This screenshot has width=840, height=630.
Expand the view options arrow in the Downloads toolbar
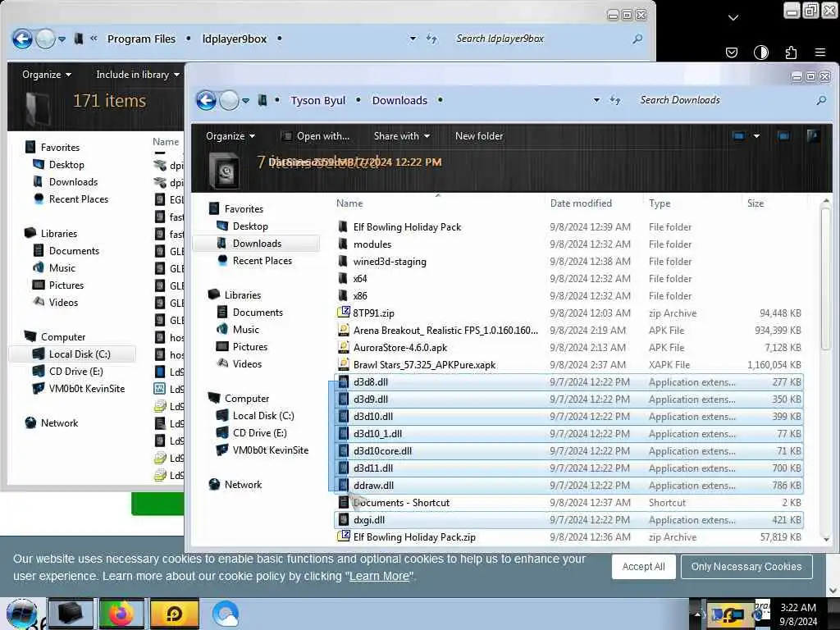point(756,136)
